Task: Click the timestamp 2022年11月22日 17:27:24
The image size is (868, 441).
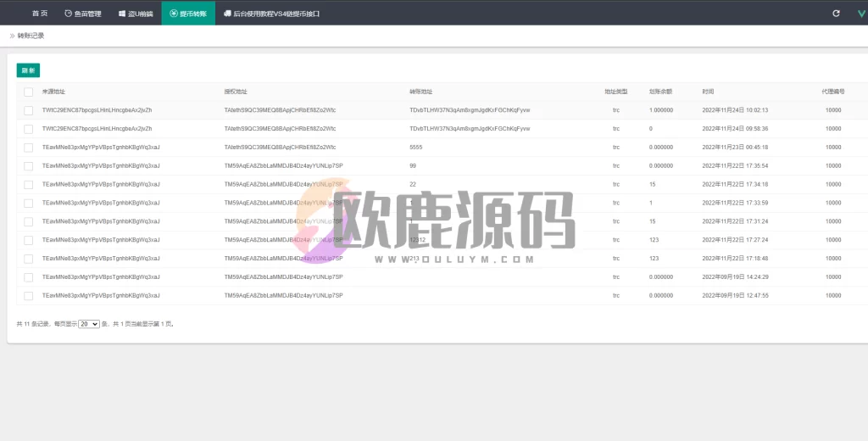Action: click(735, 240)
